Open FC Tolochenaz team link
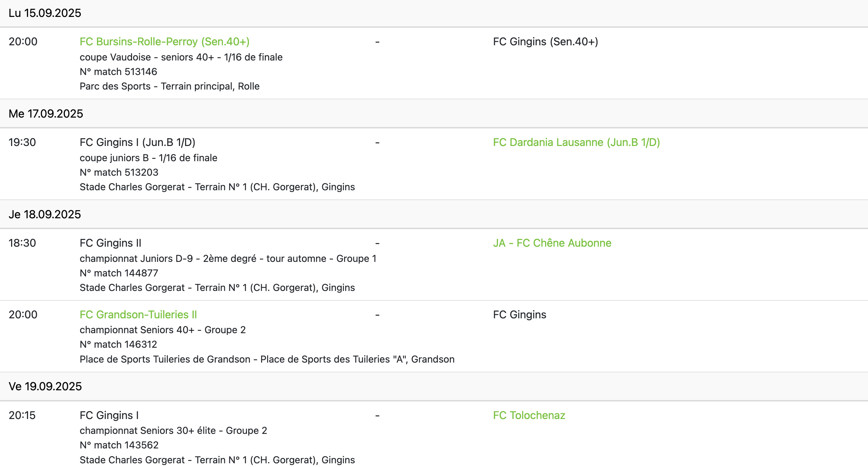The height and width of the screenshot is (467, 868). (529, 415)
